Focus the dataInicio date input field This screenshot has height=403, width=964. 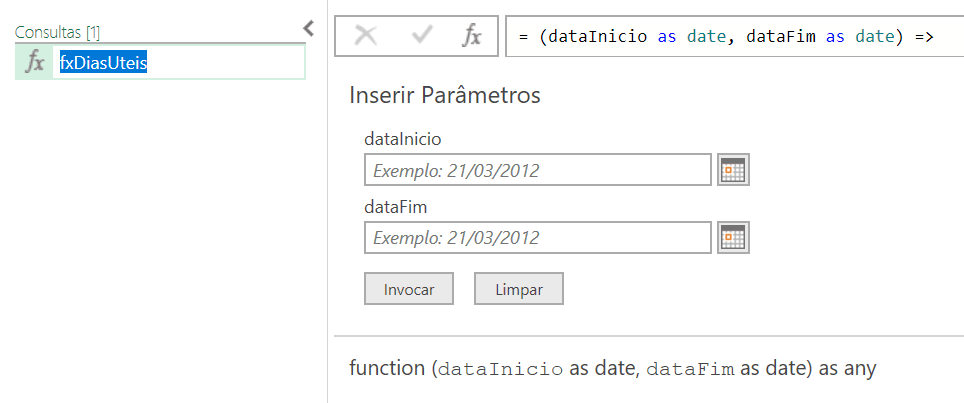(x=538, y=170)
